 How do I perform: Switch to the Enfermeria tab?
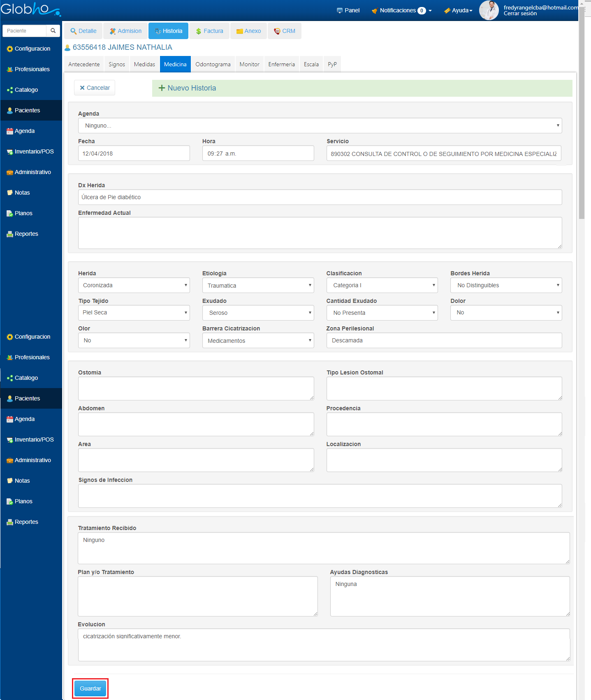(x=281, y=65)
